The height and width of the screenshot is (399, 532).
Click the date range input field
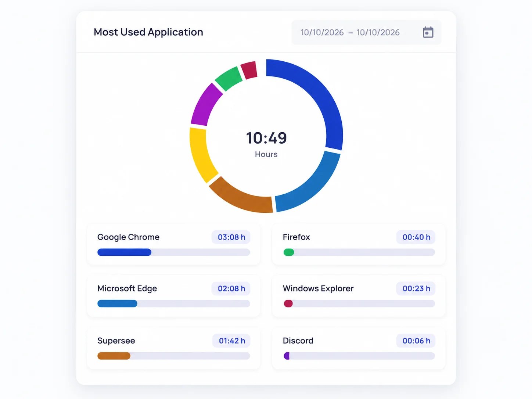click(x=366, y=32)
